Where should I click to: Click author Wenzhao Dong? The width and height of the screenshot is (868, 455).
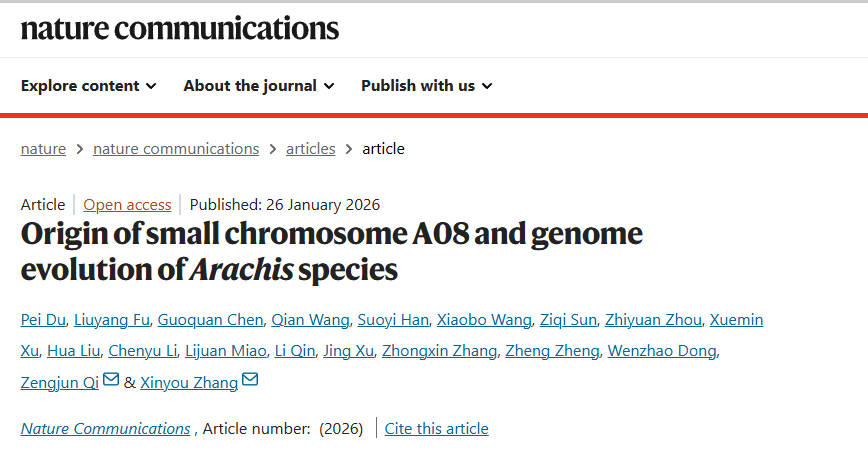point(664,350)
